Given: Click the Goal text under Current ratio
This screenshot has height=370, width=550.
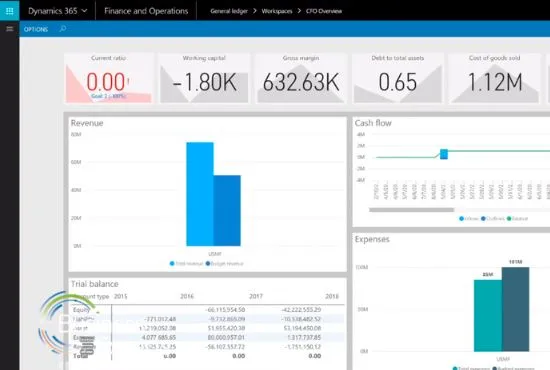Looking at the screenshot, I should 108,96.
